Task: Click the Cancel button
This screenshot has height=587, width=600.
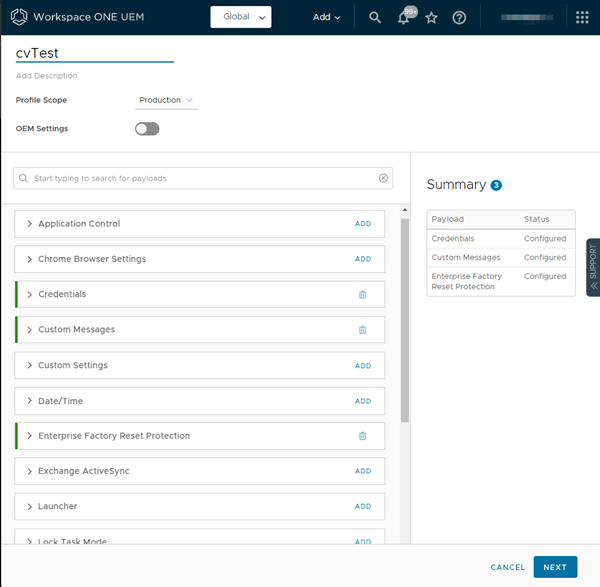Action: point(507,567)
